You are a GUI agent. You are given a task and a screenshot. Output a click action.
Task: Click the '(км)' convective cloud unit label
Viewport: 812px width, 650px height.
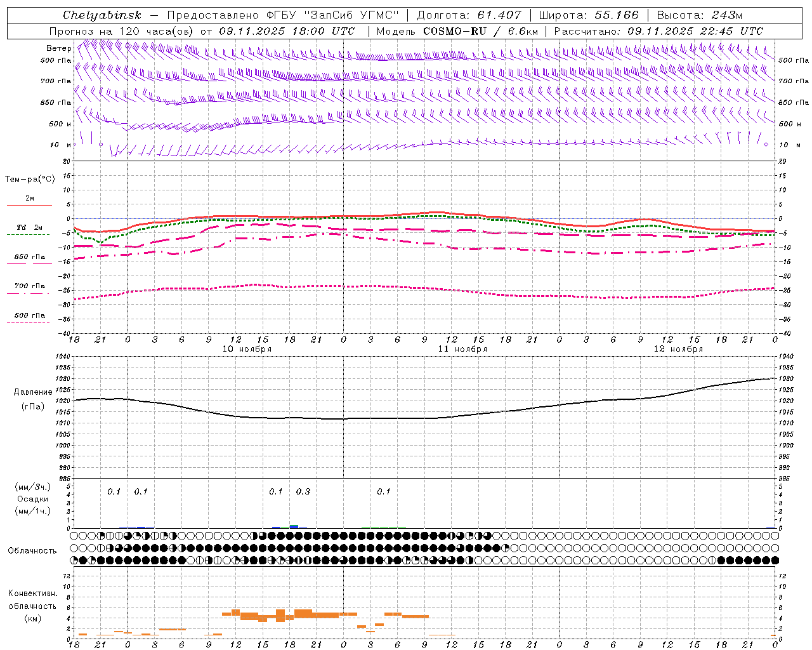click(x=33, y=618)
